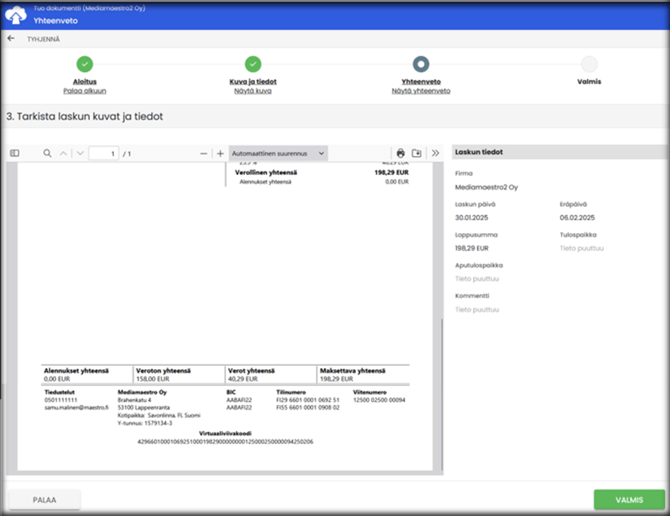Expand more viewer tools with double chevron

click(435, 153)
